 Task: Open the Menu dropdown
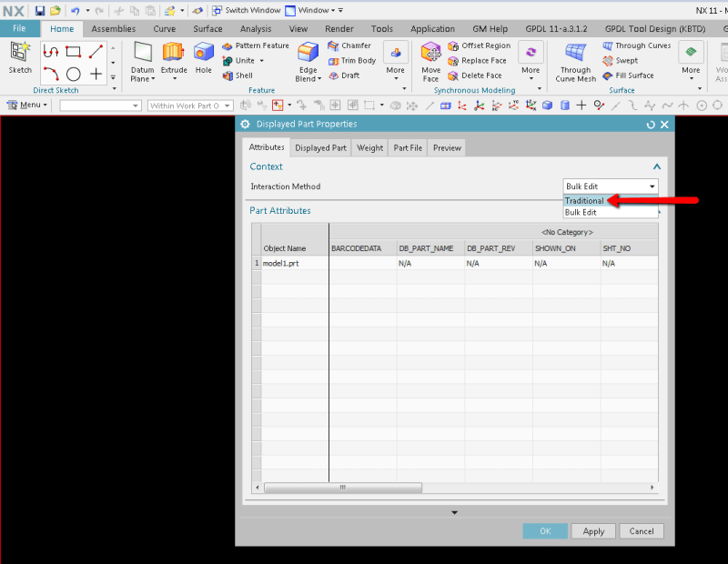[27, 106]
